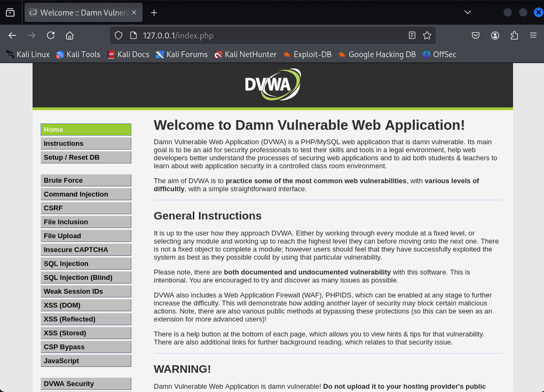Viewport: 544px width, 392px height.
Task: Click the page info icon in address bar
Action: coord(133,36)
